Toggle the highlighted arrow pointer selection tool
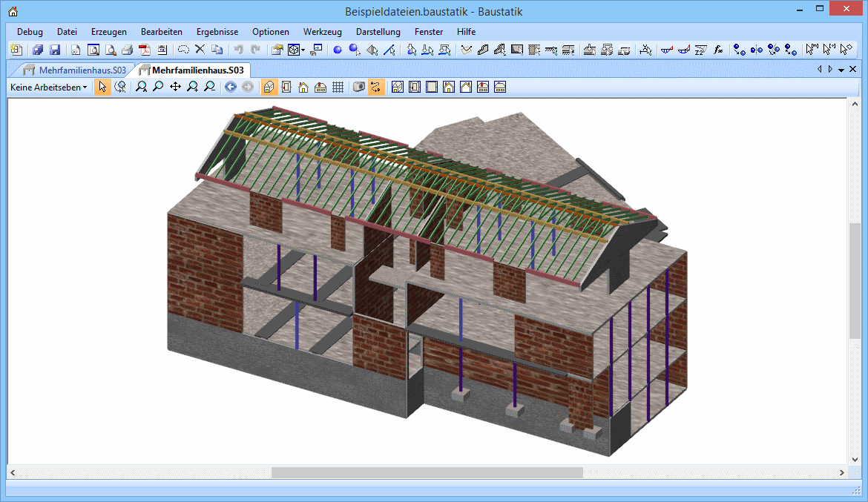Screen dimensions: 868x502 coord(102,87)
